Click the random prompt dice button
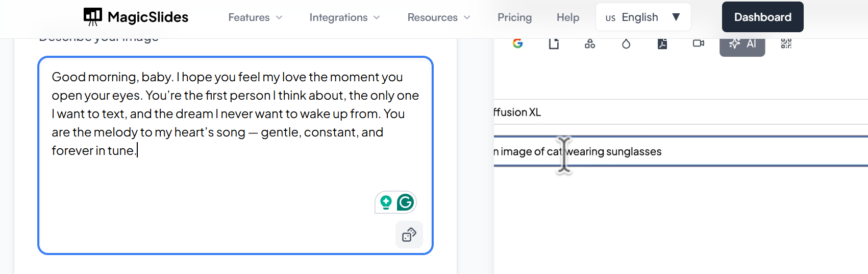Viewport: 868px width, 274px height. (409, 235)
